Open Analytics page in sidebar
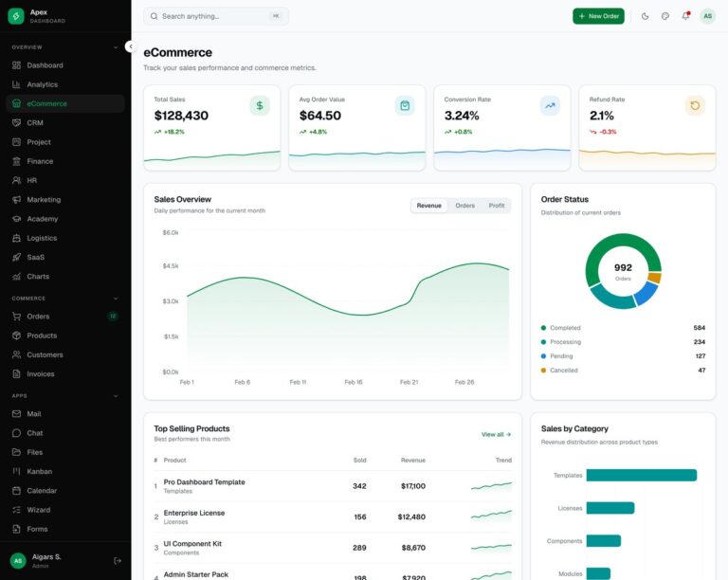 point(65,84)
